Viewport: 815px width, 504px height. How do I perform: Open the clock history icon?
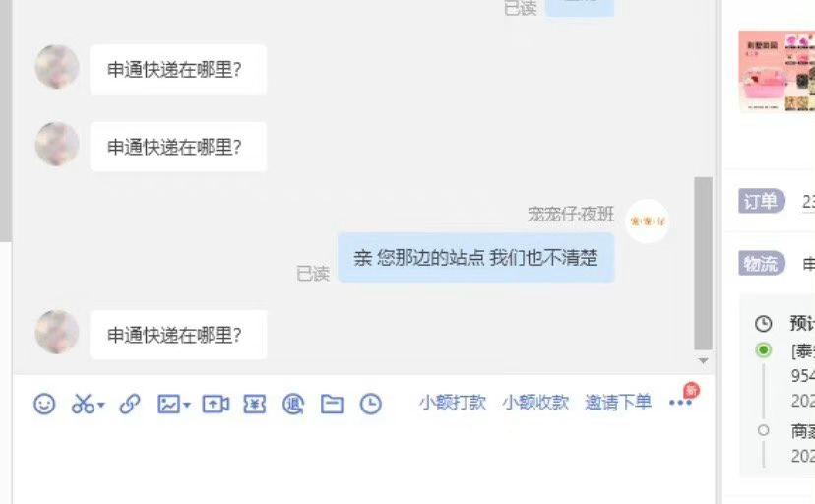point(371,404)
